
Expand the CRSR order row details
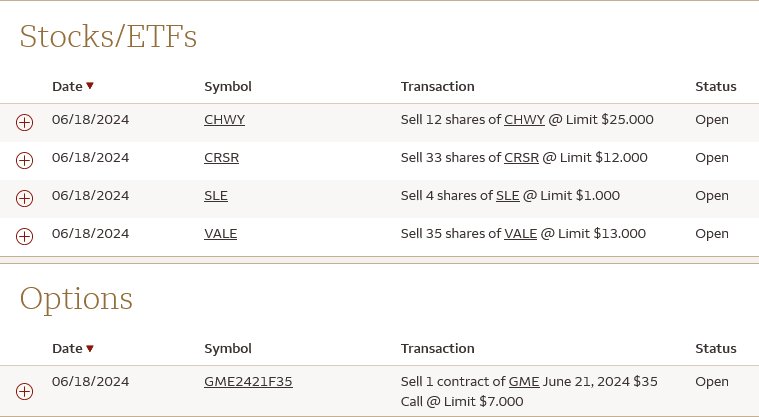click(25, 160)
